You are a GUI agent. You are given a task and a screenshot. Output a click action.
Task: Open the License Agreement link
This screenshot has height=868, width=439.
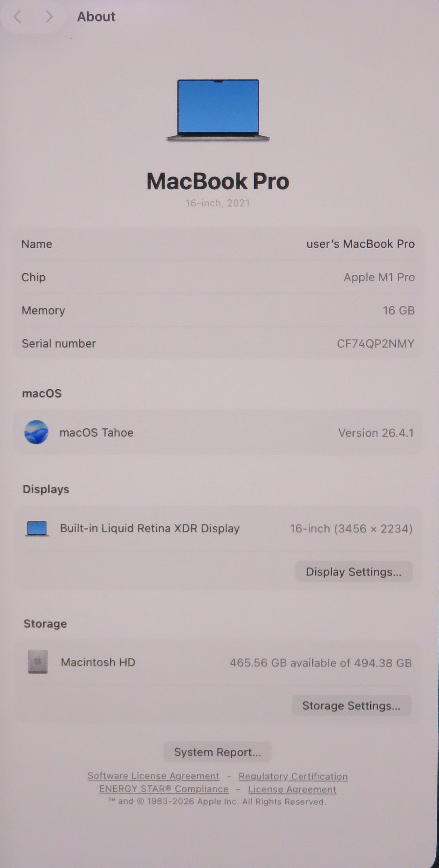[x=292, y=790]
